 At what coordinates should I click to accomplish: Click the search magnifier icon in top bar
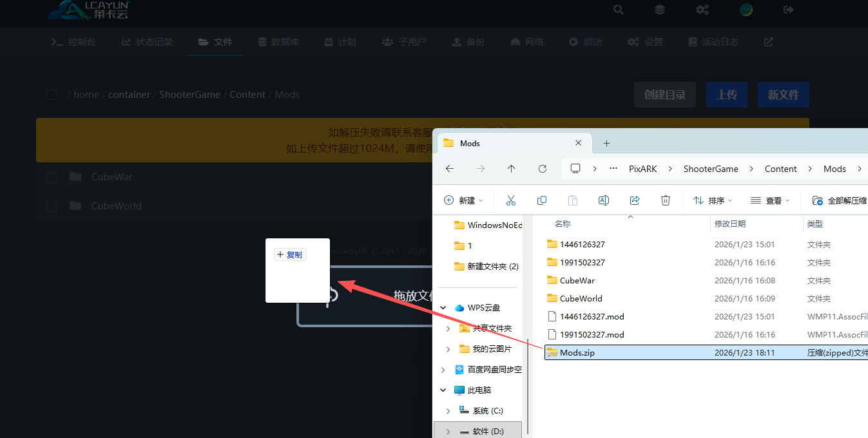pyautogui.click(x=619, y=10)
